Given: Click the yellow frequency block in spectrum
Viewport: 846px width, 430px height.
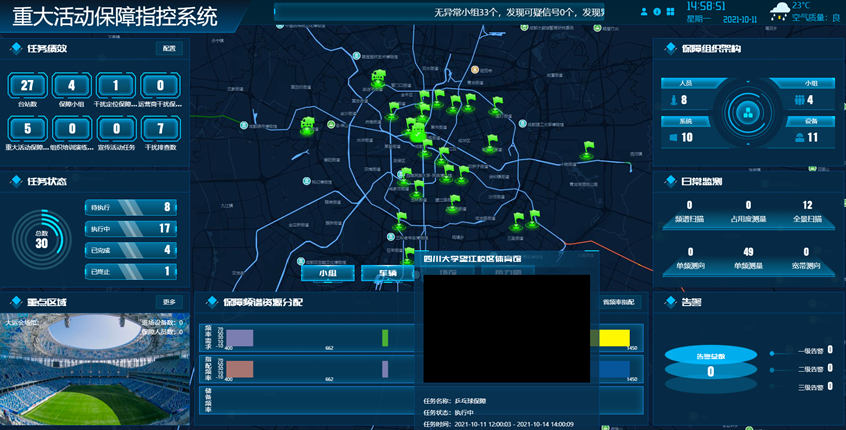Looking at the screenshot, I should (x=608, y=338).
